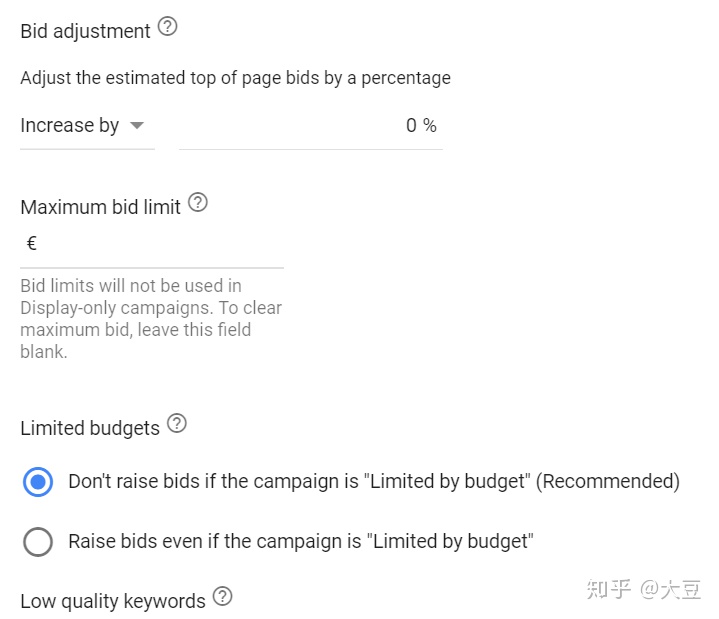Open the Low quality keywords help icon
Screen dimensions: 719x619
pyautogui.click(x=223, y=596)
